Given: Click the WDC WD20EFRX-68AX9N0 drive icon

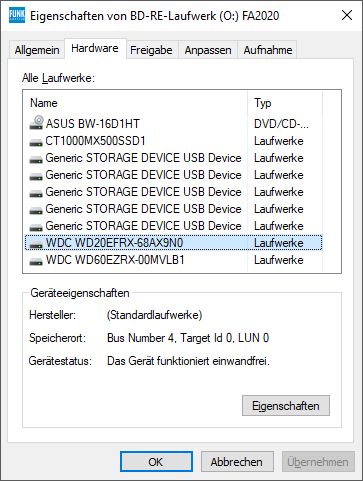Looking at the screenshot, I should tap(36, 244).
